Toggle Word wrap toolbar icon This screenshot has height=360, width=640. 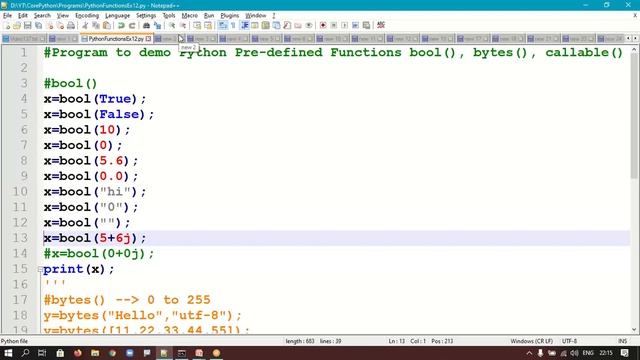(x=222, y=25)
